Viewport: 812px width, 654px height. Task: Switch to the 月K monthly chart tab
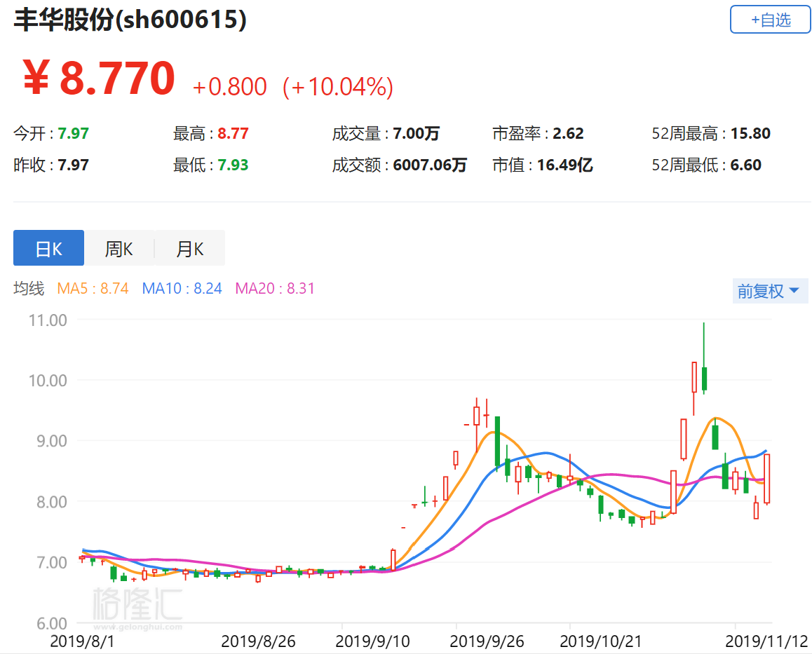coord(190,248)
